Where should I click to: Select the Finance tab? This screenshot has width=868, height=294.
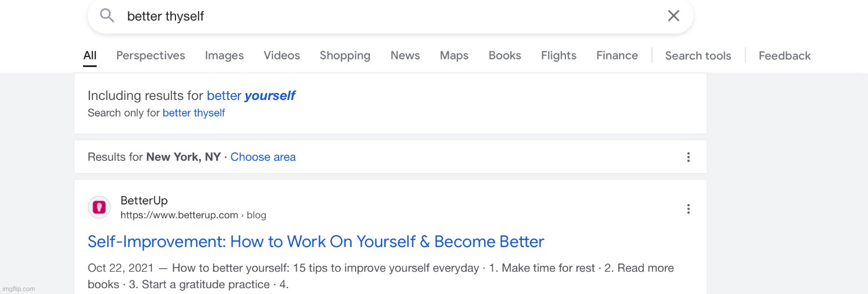(617, 56)
